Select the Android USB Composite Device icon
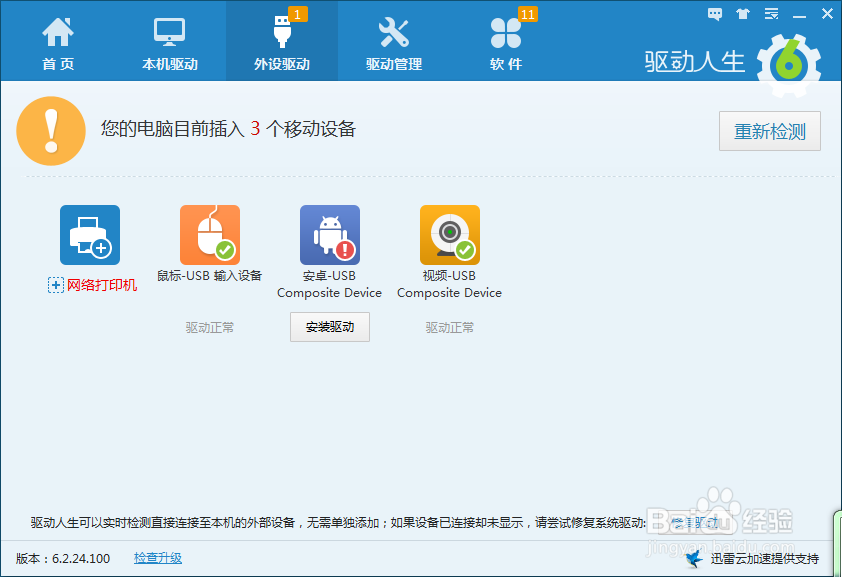 (330, 235)
